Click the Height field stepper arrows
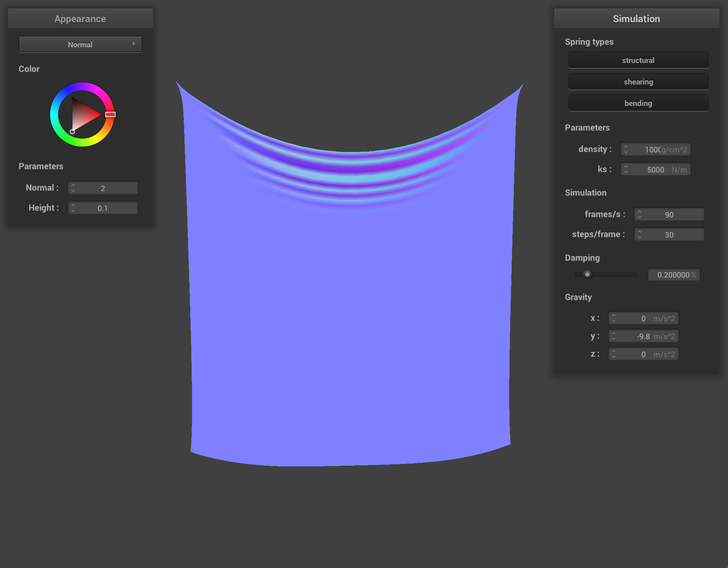 [x=73, y=208]
